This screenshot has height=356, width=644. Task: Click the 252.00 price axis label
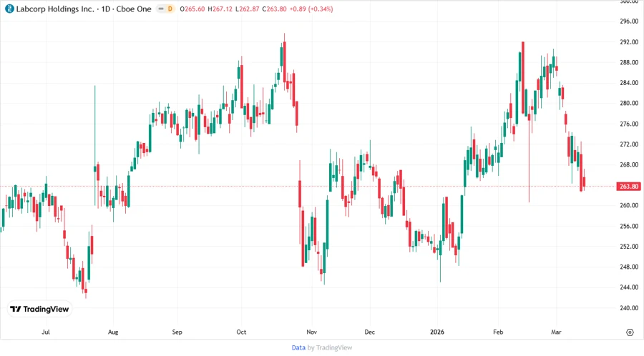tap(629, 247)
